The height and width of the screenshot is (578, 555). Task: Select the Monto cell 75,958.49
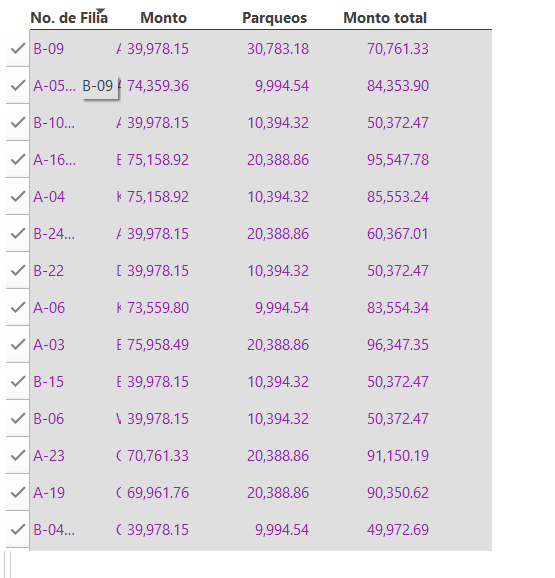pos(158,345)
